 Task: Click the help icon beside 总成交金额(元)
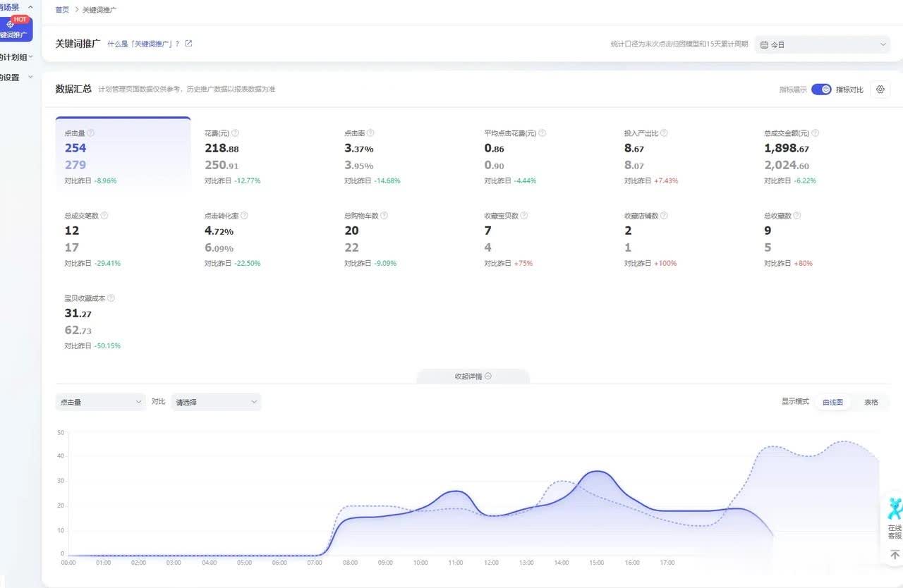coord(815,133)
